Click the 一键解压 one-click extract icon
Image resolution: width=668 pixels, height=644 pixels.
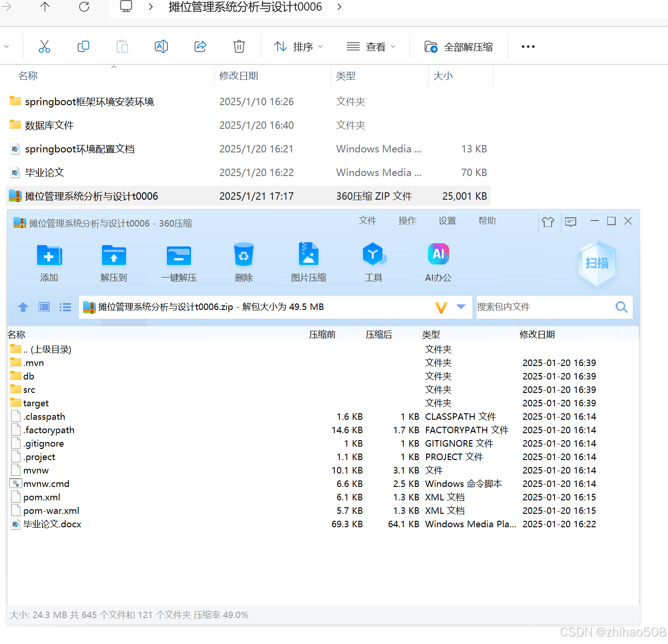pyautogui.click(x=179, y=263)
